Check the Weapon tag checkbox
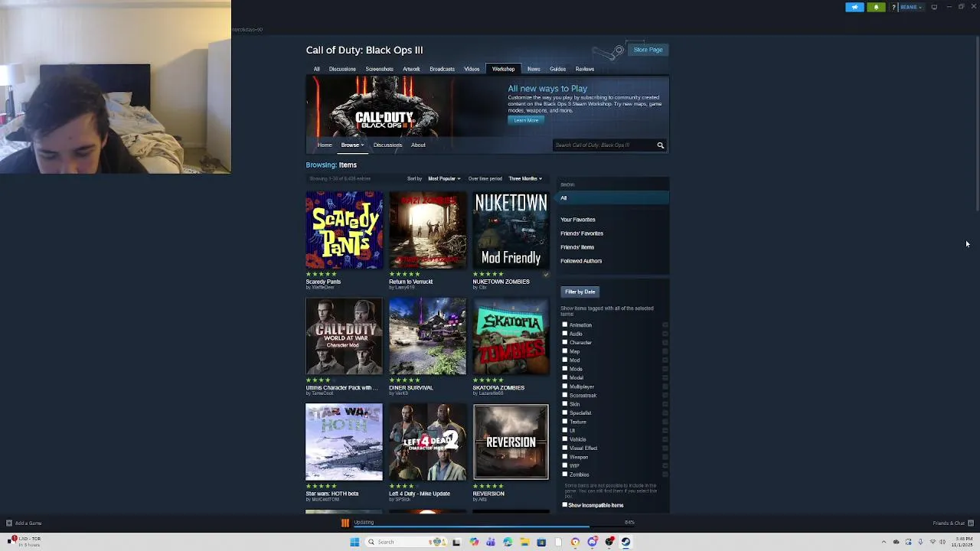 (x=565, y=457)
